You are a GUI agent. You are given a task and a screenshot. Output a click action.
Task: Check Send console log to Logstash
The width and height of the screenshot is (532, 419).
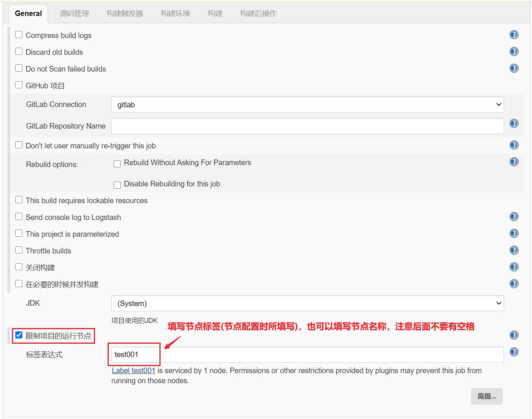(19, 217)
